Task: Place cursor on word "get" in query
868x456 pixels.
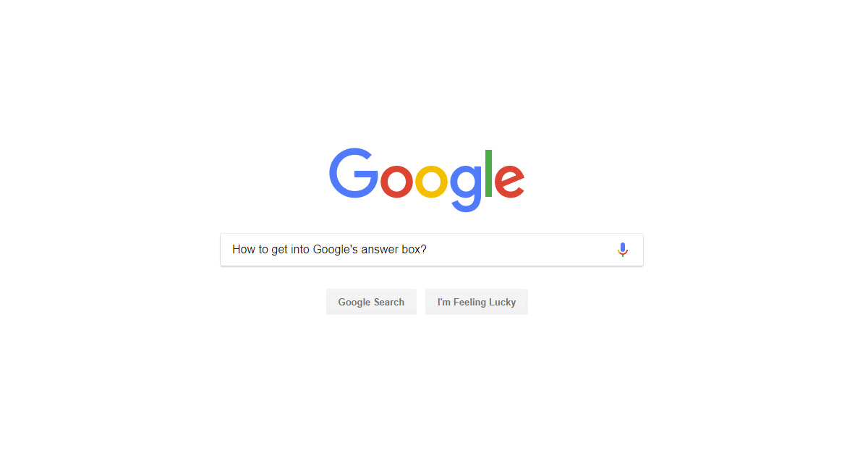Action: (x=279, y=250)
